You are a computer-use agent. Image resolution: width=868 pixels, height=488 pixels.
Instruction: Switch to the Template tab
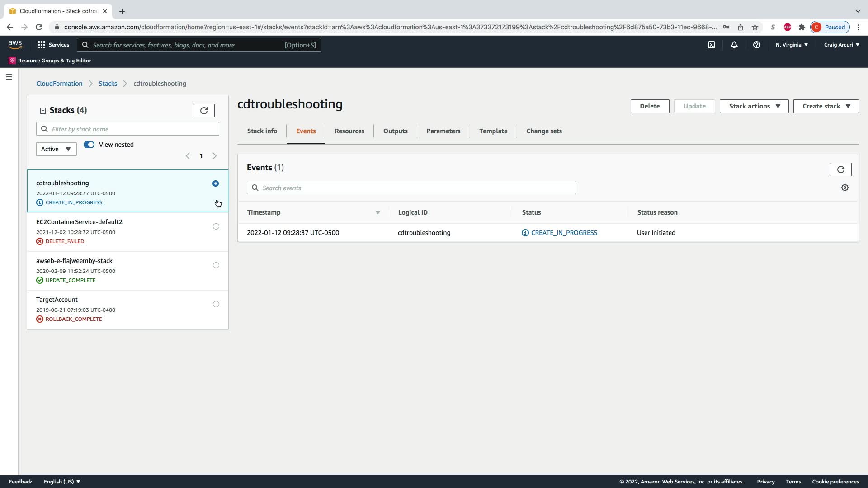[x=493, y=131]
